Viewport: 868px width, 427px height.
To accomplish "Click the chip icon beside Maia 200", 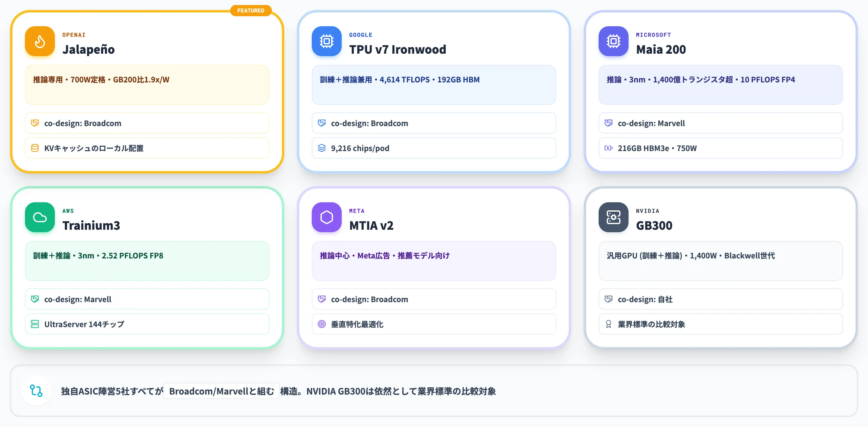I will pos(613,41).
